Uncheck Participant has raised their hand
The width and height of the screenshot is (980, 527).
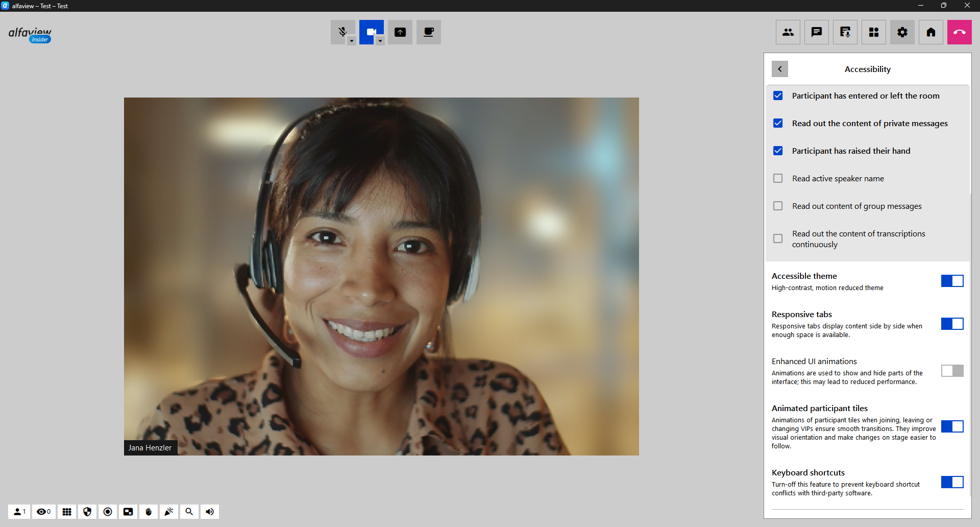pos(778,151)
